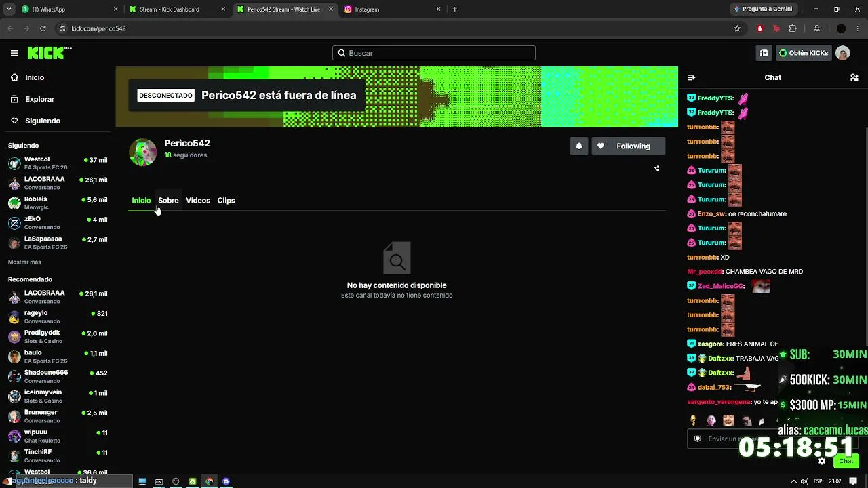Viewport: 868px width, 488px height.
Task: Toggle the notification bell for Perico542
Action: pyautogui.click(x=579, y=146)
